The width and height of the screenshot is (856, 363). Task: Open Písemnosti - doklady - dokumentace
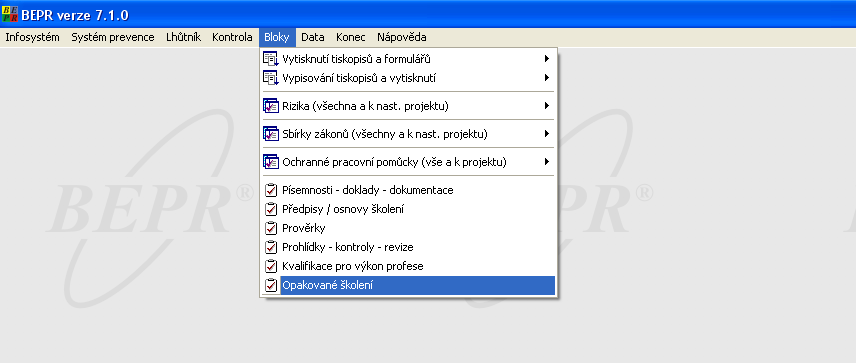pyautogui.click(x=408, y=190)
